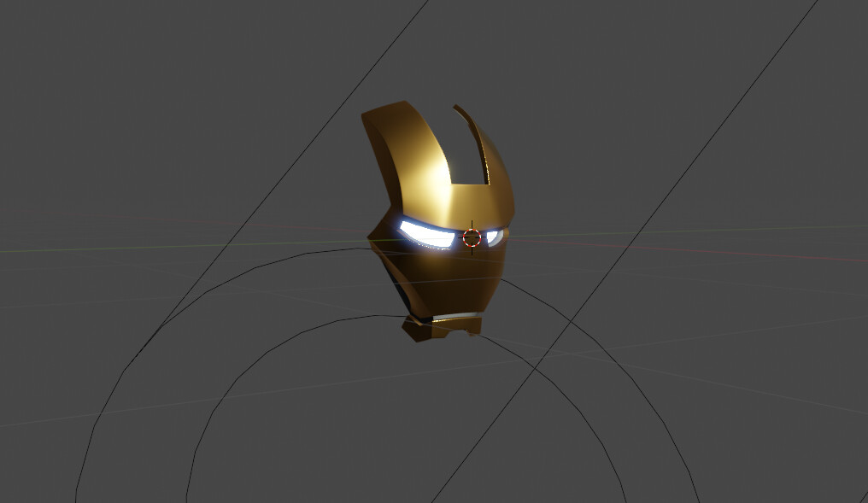The width and height of the screenshot is (868, 503).
Task: Select the right glowing eye slit
Action: pyautogui.click(x=496, y=237)
